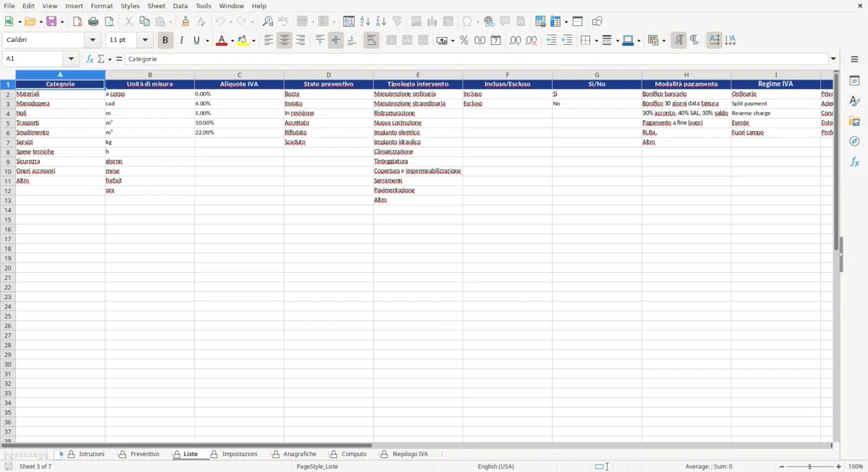Toggle right-to-left text direction
Screen dimensions: 868x472
(694, 41)
